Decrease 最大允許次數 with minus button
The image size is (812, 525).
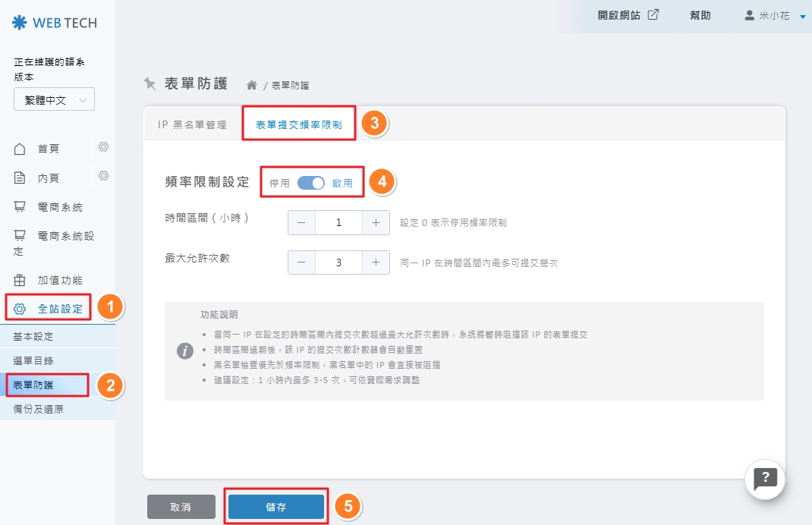click(301, 262)
